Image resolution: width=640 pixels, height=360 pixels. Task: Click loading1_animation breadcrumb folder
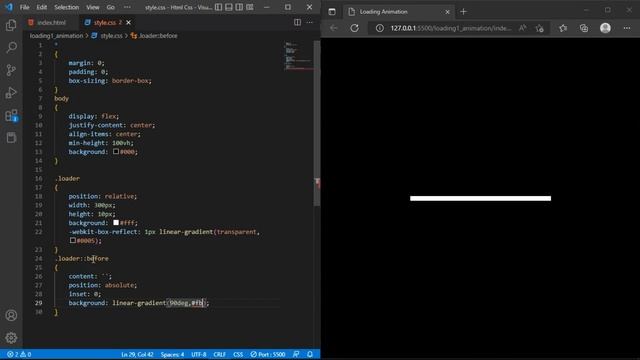tap(56, 36)
